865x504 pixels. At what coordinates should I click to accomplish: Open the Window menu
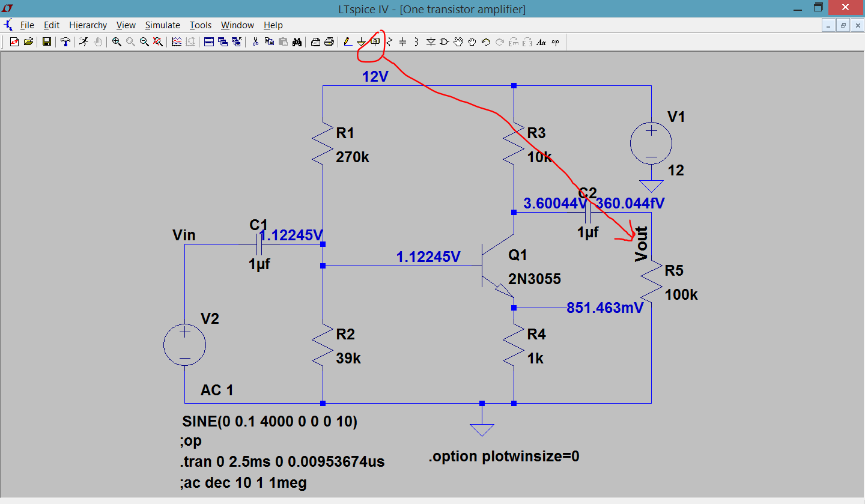[x=237, y=25]
